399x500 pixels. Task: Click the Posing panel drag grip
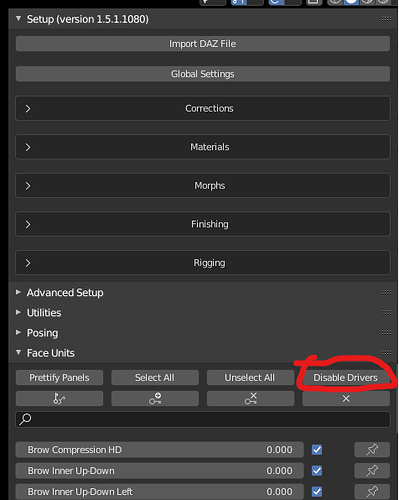pyautogui.click(x=386, y=333)
